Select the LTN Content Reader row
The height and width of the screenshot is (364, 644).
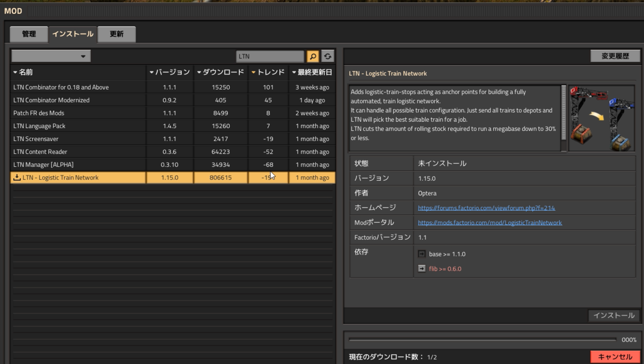173,152
